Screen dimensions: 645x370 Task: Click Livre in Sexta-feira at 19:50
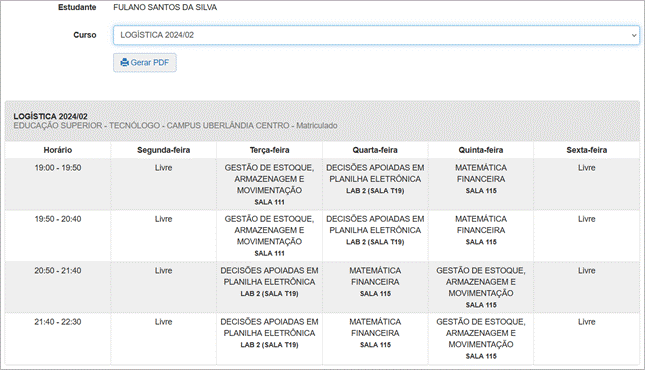(587, 219)
